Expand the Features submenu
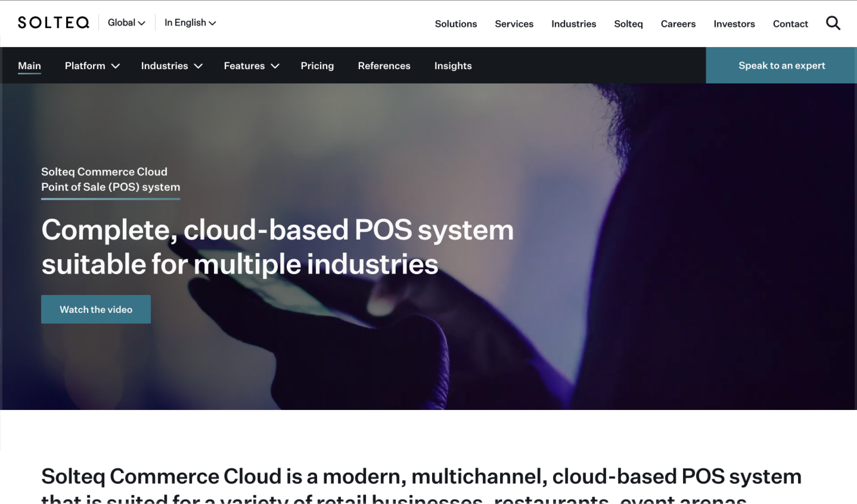Image resolution: width=857 pixels, height=504 pixels. pyautogui.click(x=251, y=66)
